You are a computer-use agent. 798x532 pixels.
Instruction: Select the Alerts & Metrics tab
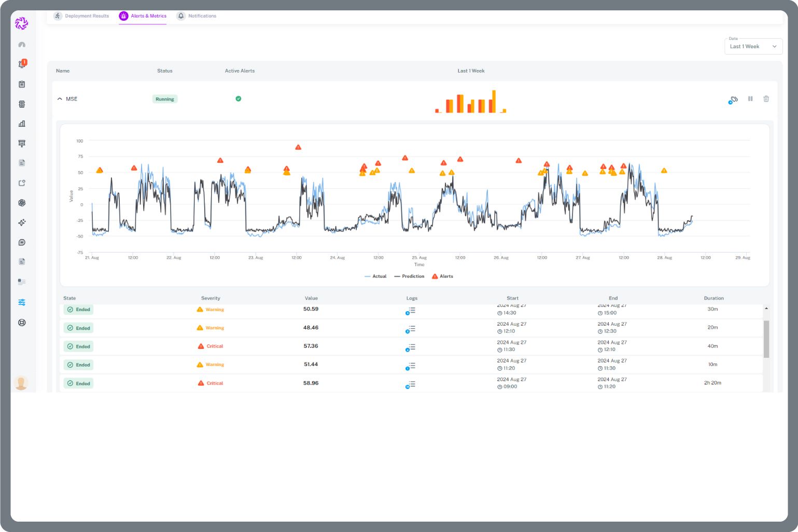click(x=143, y=16)
